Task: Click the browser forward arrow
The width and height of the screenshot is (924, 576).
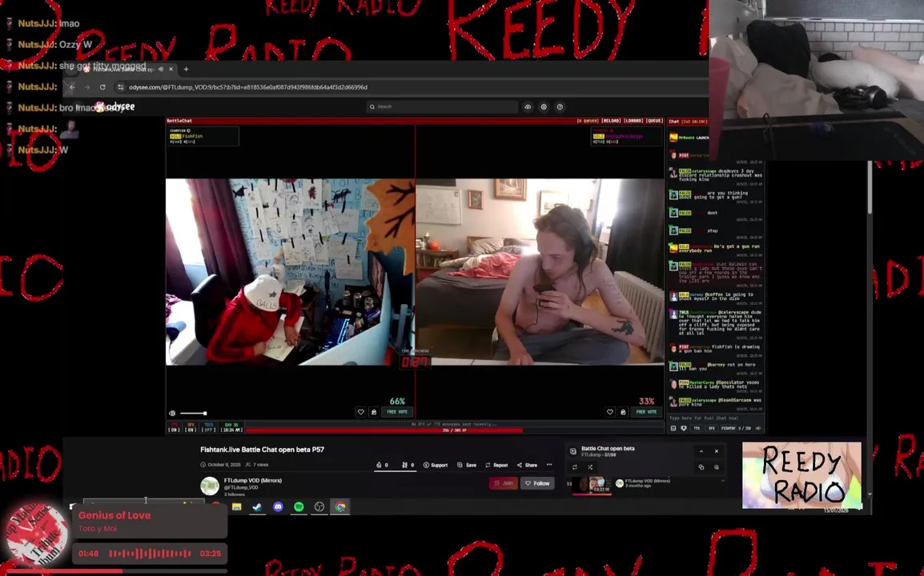Action: 87,87
